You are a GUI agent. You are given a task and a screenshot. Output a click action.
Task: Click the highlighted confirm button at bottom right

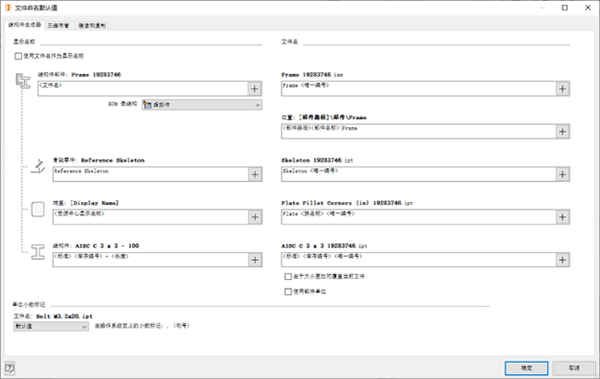coord(527,368)
